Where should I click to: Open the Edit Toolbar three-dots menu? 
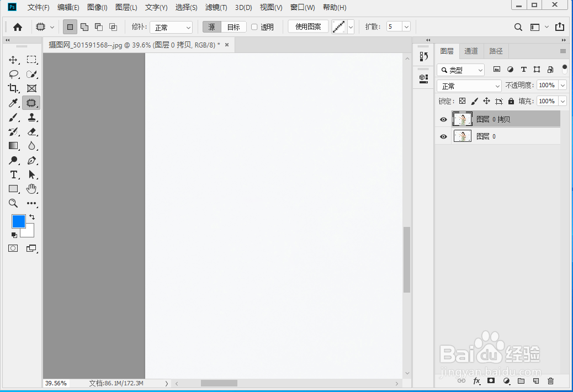31,203
